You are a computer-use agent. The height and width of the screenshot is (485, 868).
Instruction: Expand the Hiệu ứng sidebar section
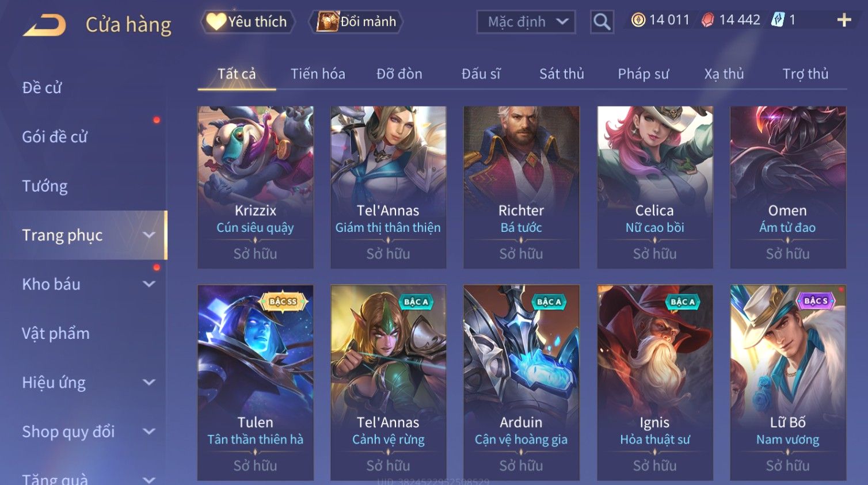(149, 382)
